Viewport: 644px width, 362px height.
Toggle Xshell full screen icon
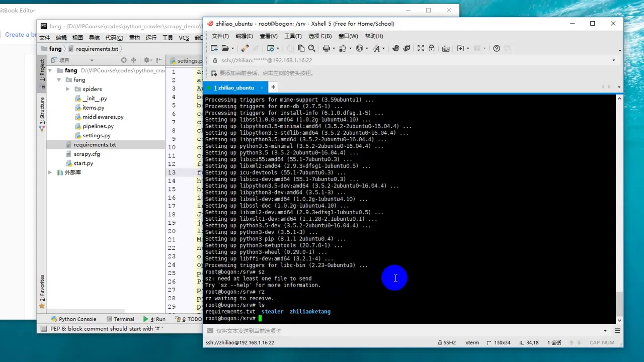point(421,48)
